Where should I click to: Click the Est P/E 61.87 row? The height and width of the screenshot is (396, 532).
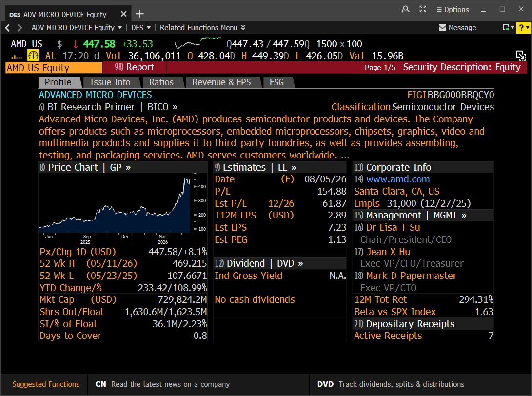coord(280,203)
